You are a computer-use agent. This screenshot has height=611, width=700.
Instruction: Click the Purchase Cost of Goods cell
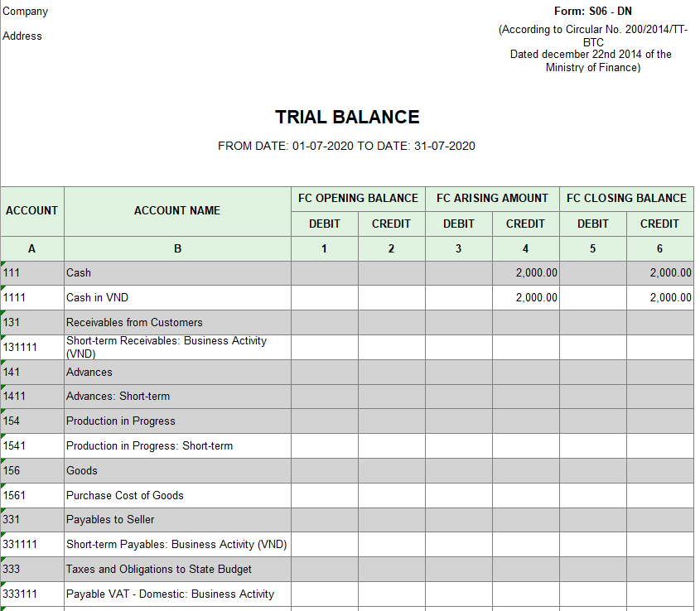point(177,496)
